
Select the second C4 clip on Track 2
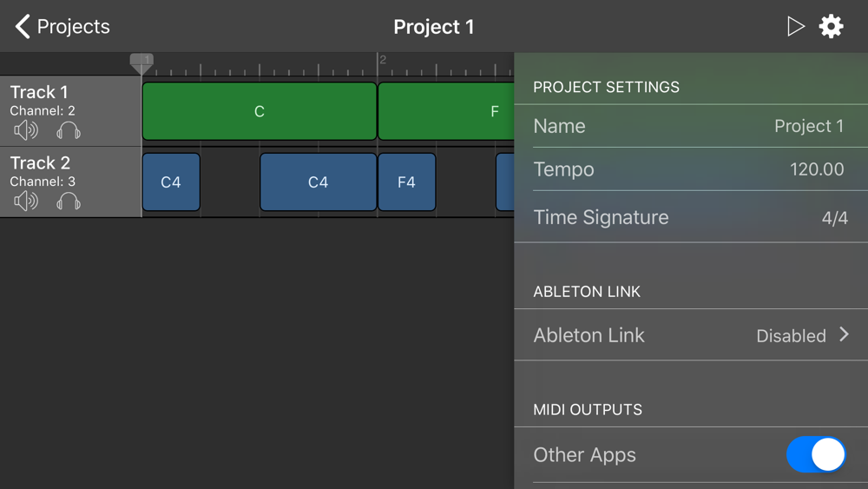coord(318,182)
